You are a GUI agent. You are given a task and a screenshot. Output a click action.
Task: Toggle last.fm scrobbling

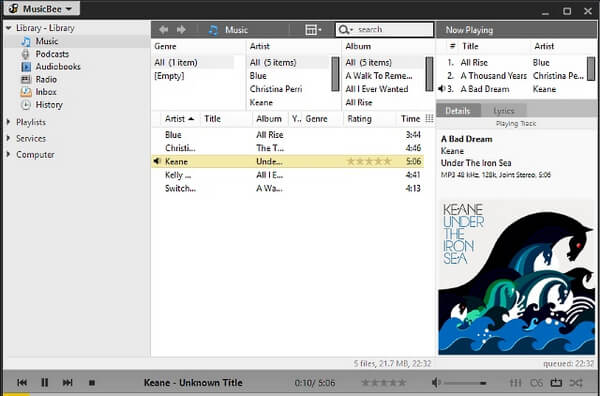click(x=536, y=382)
